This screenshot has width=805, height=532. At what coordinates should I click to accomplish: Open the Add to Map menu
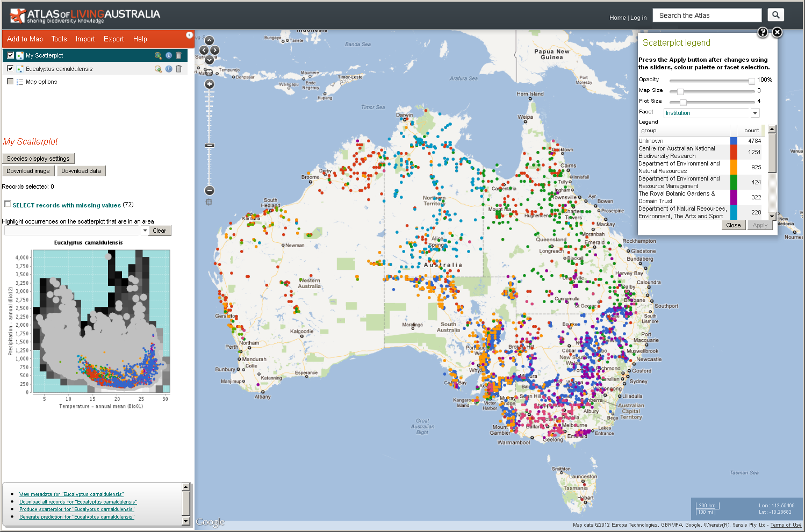point(25,39)
